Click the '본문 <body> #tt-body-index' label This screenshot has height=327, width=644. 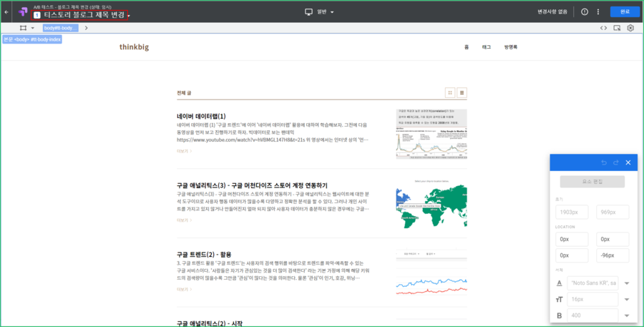point(32,39)
